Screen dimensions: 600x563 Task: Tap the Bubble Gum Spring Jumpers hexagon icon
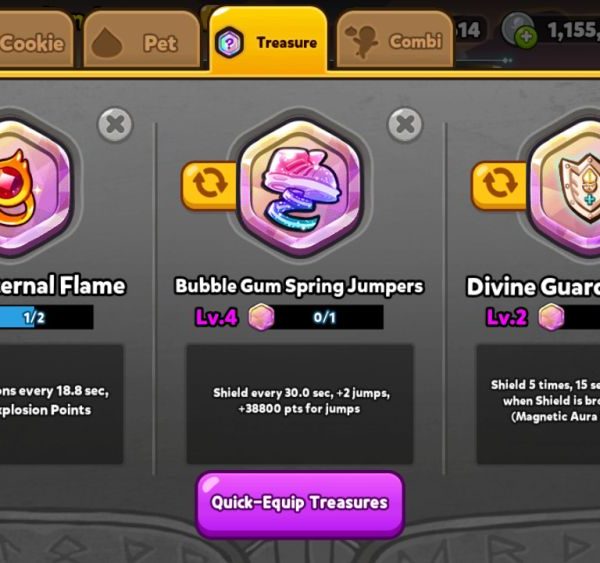[300, 188]
